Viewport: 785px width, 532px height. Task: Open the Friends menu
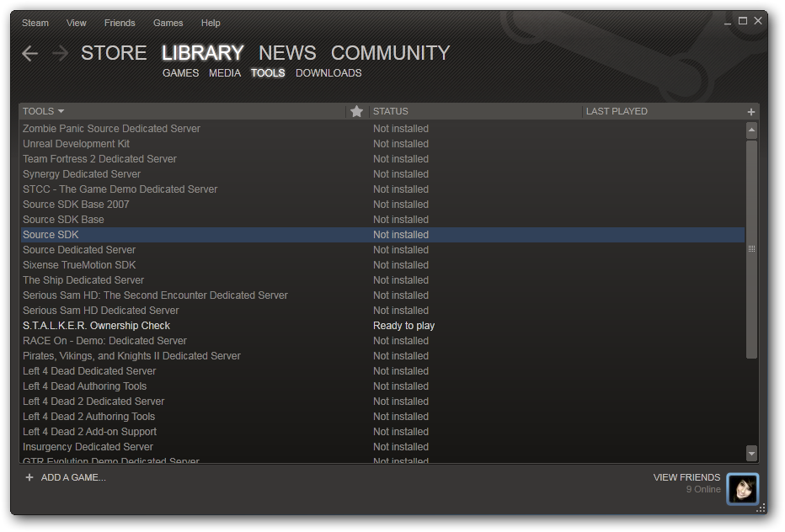(x=120, y=23)
